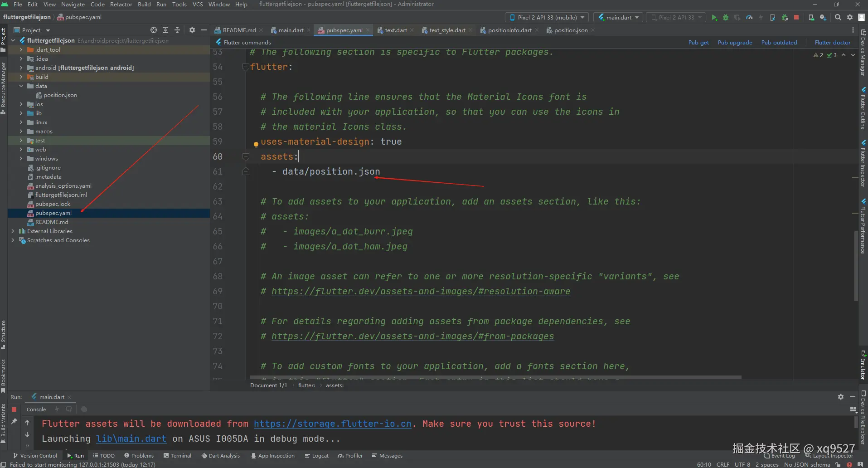Pin the Run tab with the pin icon
Screen dimensions: 868x468
click(x=14, y=422)
